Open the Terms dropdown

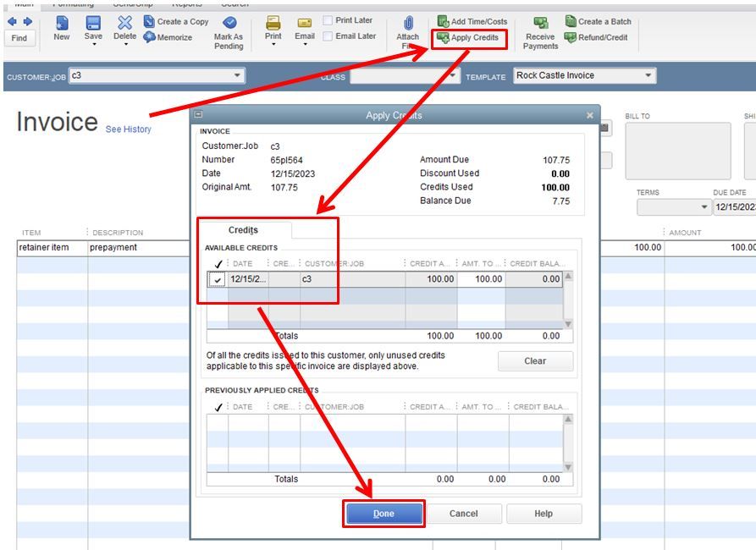coord(704,207)
